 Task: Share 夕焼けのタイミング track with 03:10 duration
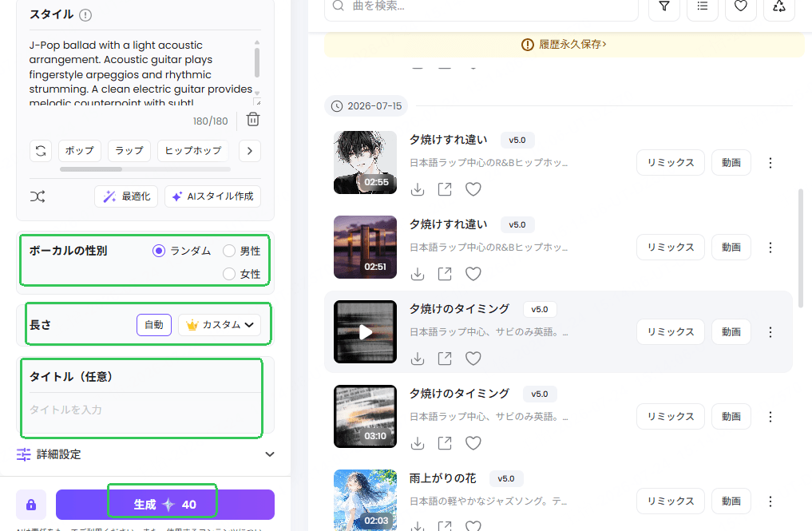pyautogui.click(x=445, y=443)
